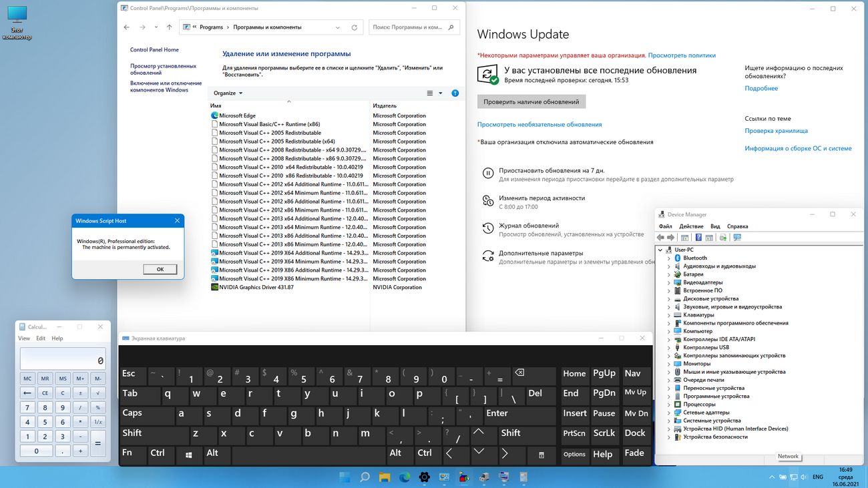Open the update history icon
The height and width of the screenshot is (488, 868).
[x=488, y=228]
